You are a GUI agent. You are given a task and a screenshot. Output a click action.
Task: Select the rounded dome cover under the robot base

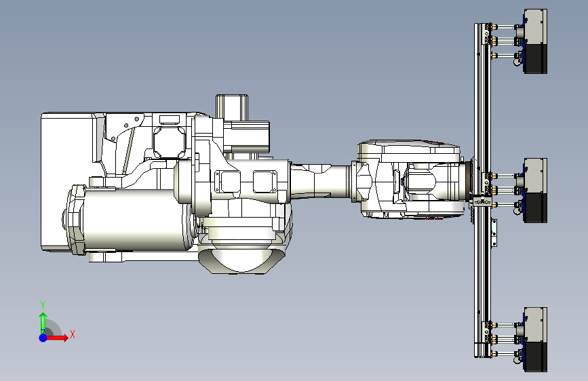click(x=242, y=260)
